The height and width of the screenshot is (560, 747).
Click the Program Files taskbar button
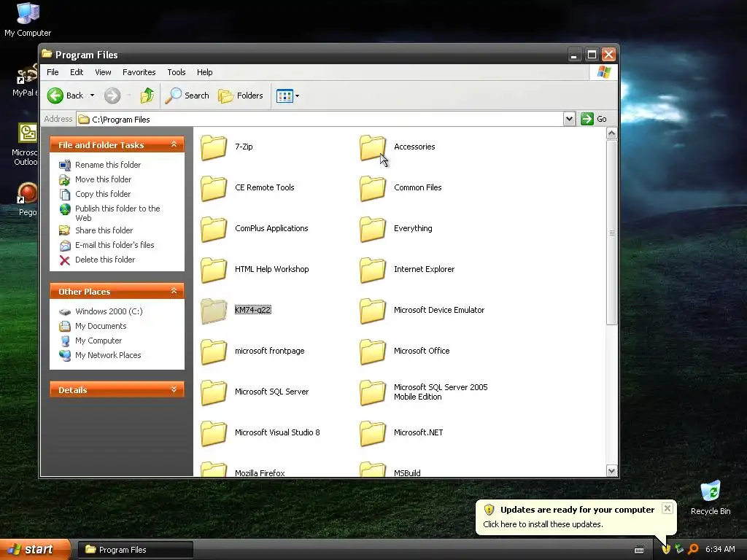(x=135, y=550)
